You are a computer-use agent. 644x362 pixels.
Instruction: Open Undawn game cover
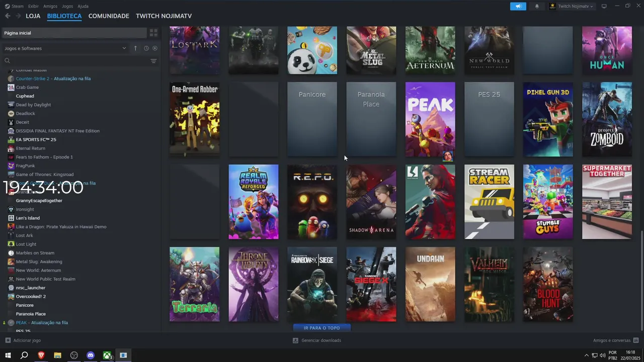click(x=430, y=284)
